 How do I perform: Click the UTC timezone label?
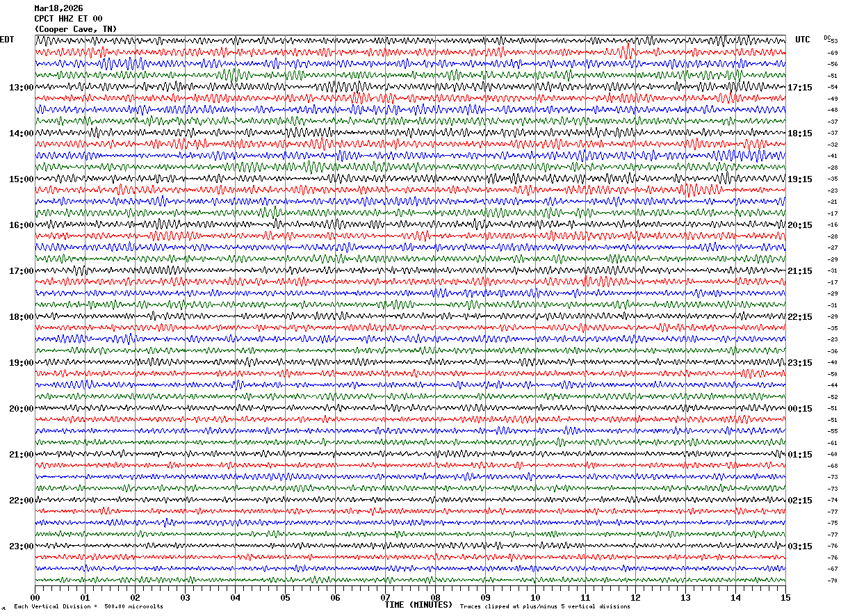pyautogui.click(x=803, y=40)
